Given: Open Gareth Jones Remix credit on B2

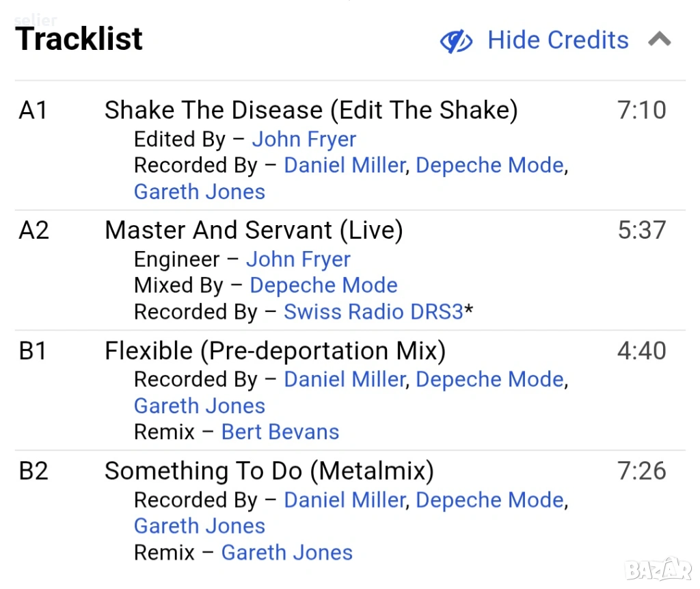Looking at the screenshot, I should pos(287,553).
